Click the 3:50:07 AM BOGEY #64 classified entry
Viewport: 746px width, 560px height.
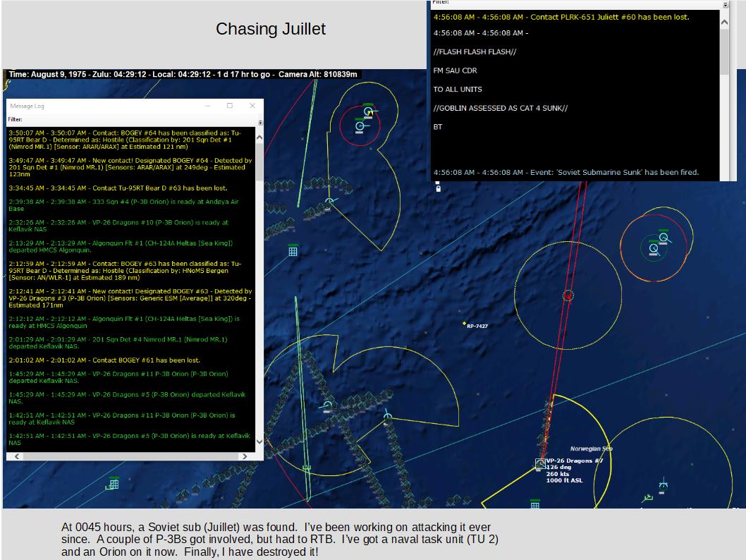(126, 140)
